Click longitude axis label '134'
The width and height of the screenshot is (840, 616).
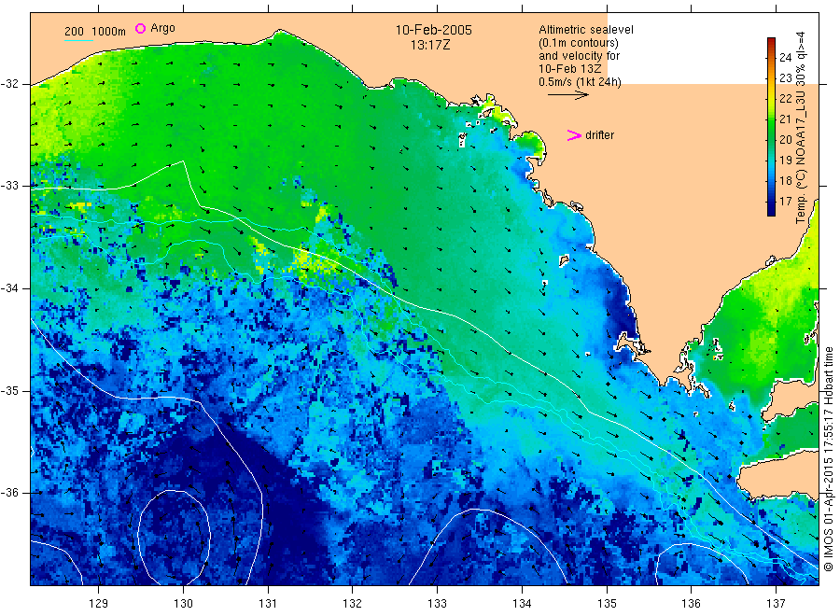(522, 604)
